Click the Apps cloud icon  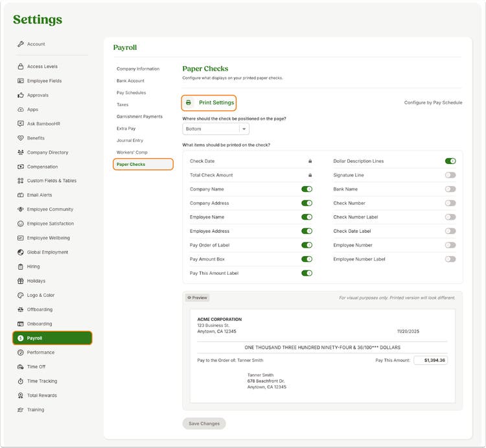click(21, 110)
